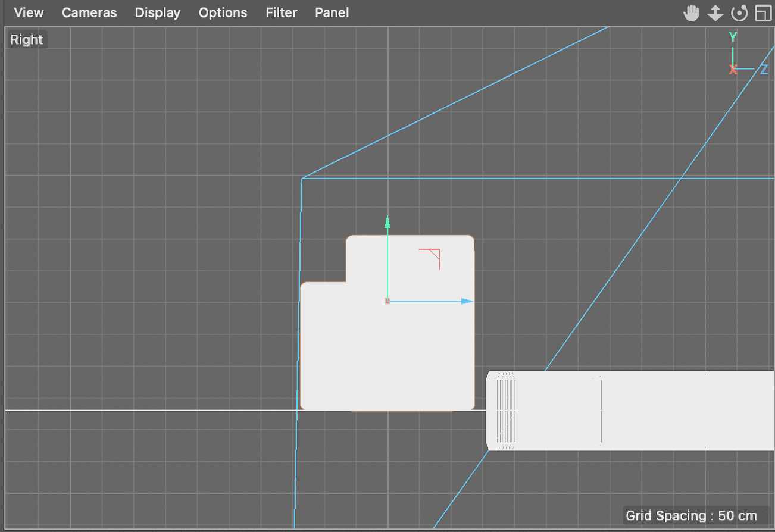Click the Right view label

(26, 39)
